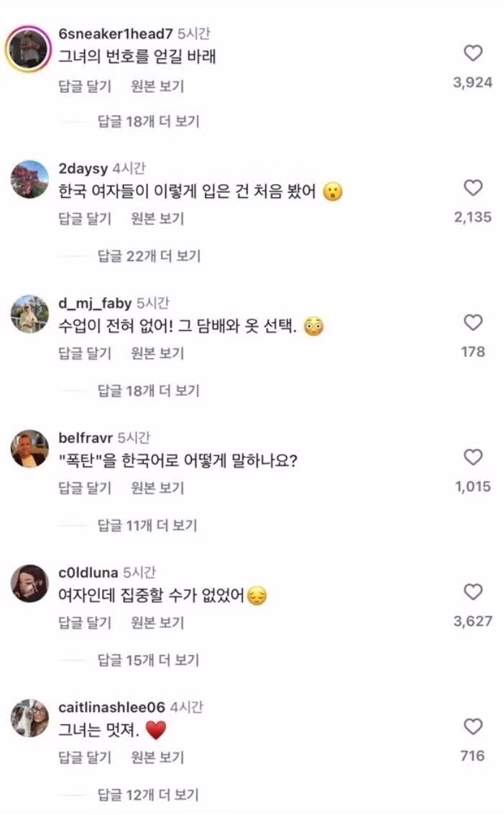Image resolution: width=504 pixels, height=815 pixels.
Task: Open 6sneaker1head7's profile picture
Action: pos(29,50)
